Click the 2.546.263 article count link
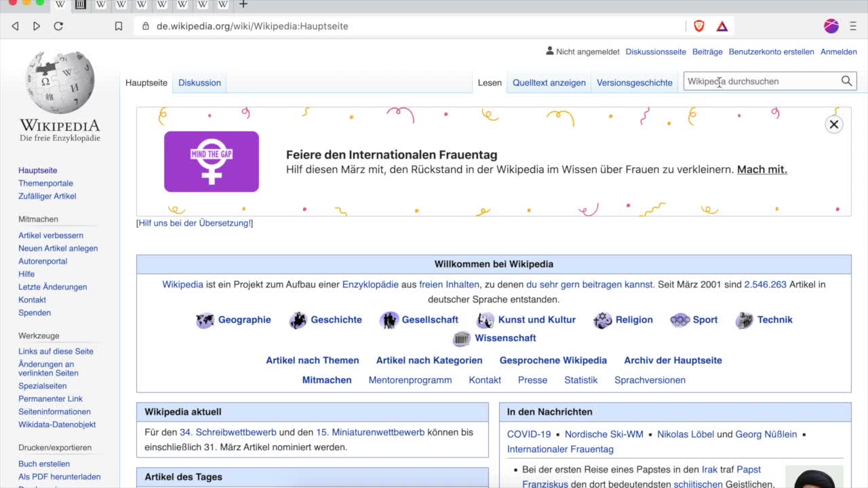 click(765, 285)
